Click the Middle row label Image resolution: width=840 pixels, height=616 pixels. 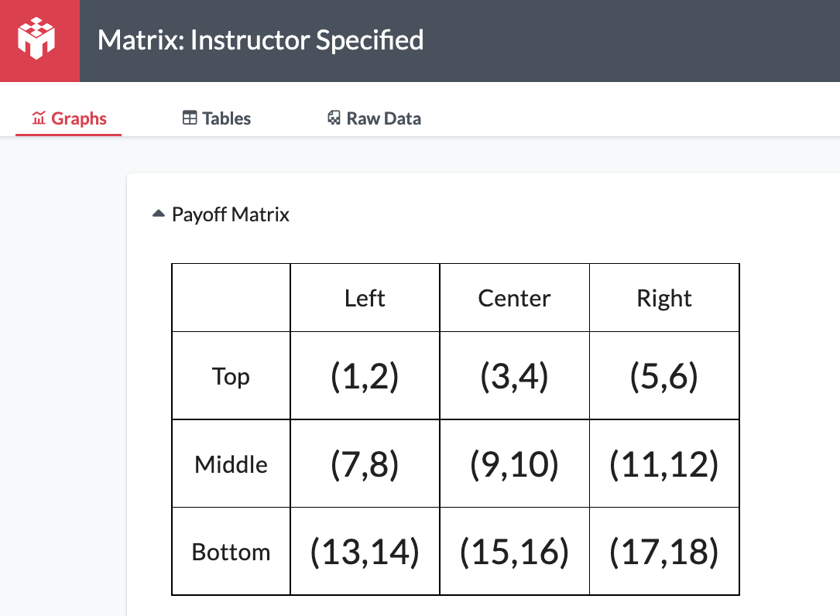[231, 464]
